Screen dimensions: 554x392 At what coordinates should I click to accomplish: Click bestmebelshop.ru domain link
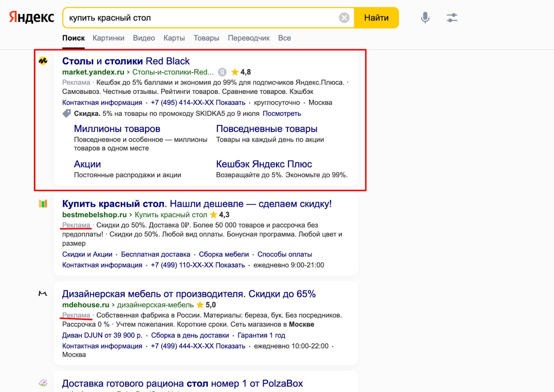pyautogui.click(x=95, y=215)
